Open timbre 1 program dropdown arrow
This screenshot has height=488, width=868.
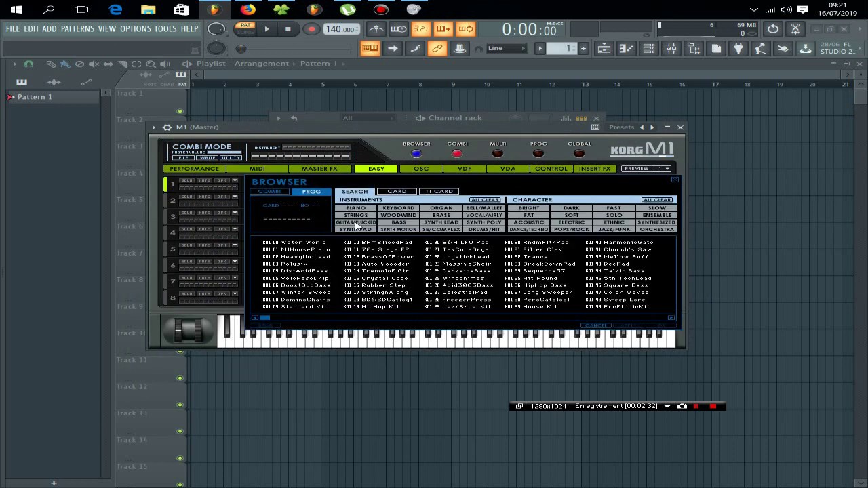235,180
